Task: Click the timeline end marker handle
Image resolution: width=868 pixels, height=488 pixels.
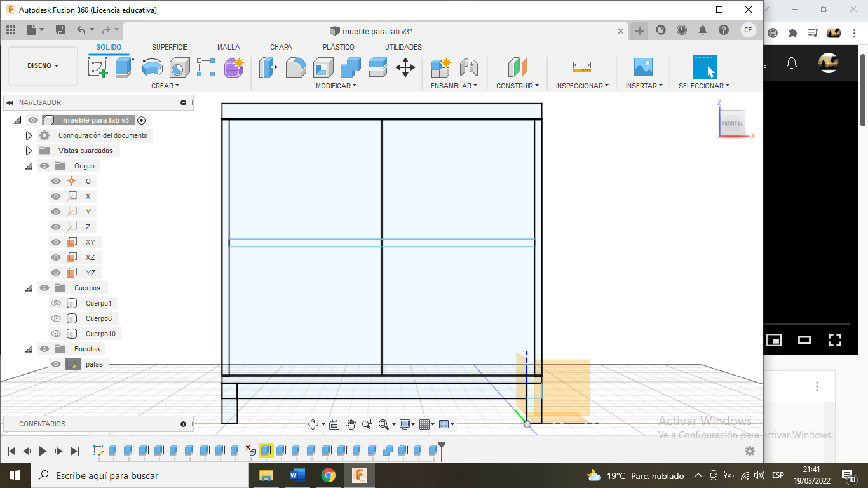Action: (x=442, y=445)
